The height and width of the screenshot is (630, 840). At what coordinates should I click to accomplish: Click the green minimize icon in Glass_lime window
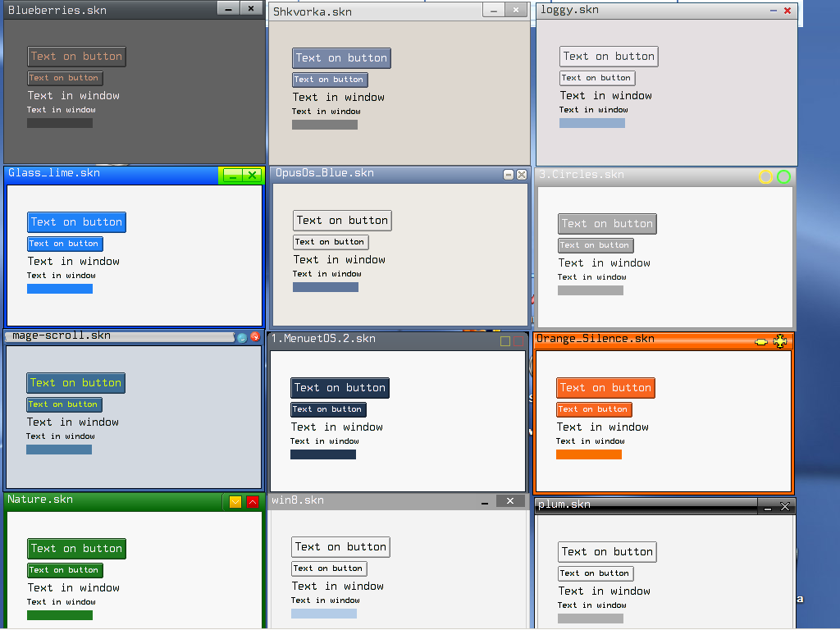click(232, 176)
